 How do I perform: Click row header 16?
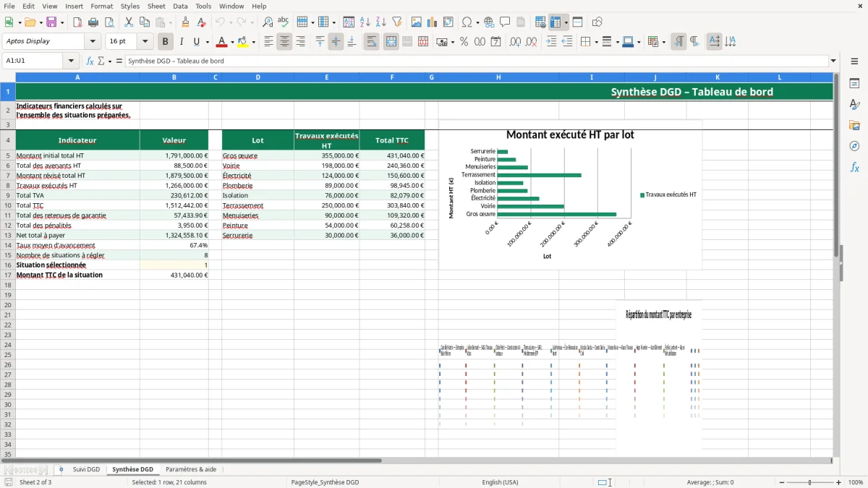8,265
